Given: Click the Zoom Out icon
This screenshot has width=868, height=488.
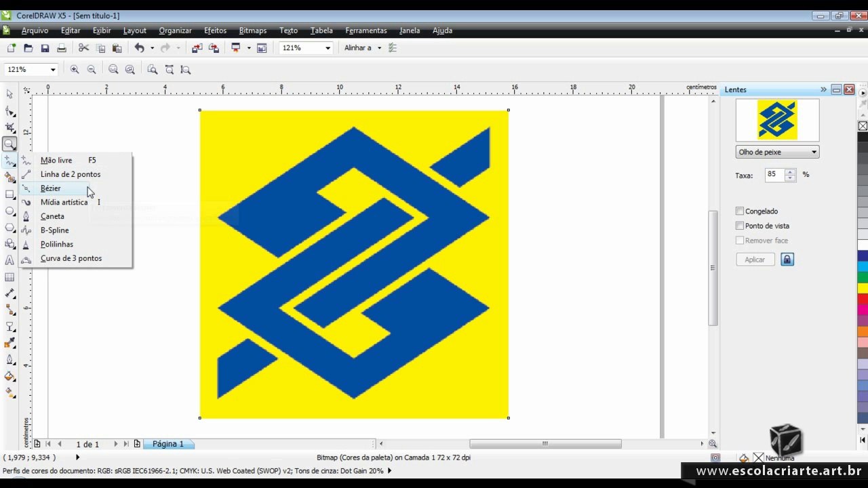Looking at the screenshot, I should (92, 69).
